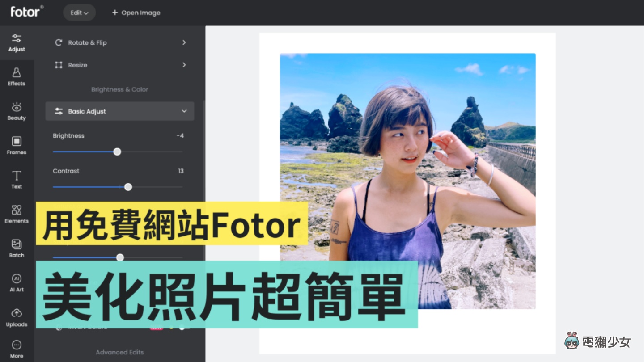Select the Frames tool
644x362 pixels.
pyautogui.click(x=17, y=146)
